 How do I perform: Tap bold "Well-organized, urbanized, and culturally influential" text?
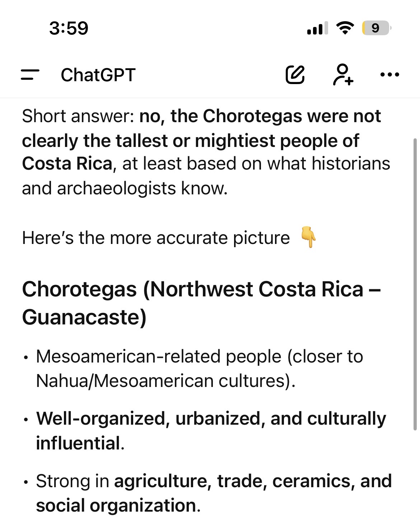211,419
